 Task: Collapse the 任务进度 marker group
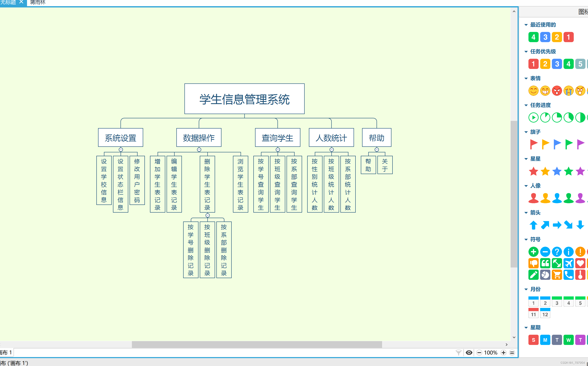(526, 105)
